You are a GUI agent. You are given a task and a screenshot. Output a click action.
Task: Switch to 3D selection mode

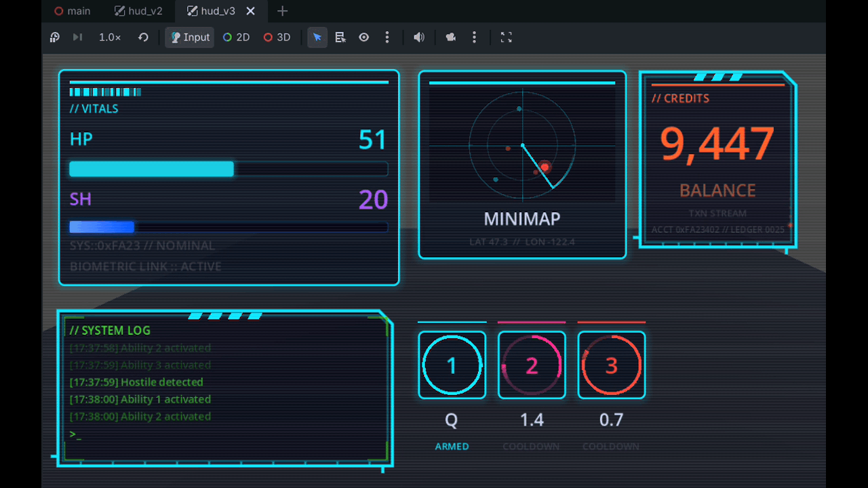(277, 37)
